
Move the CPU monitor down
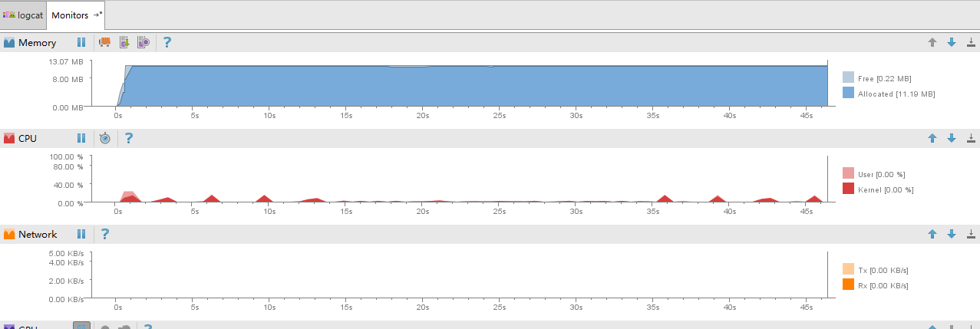(952, 138)
